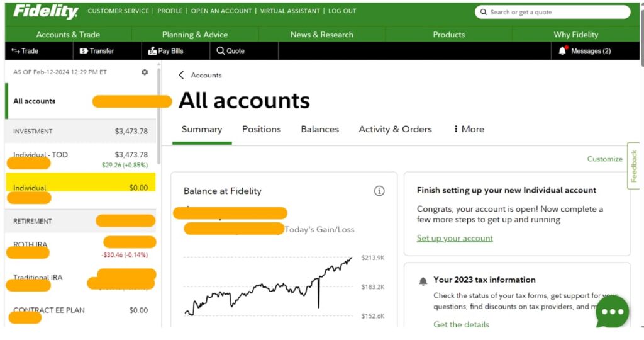644x340 pixels.
Task: Click Open an Account link
Action: 221,11
